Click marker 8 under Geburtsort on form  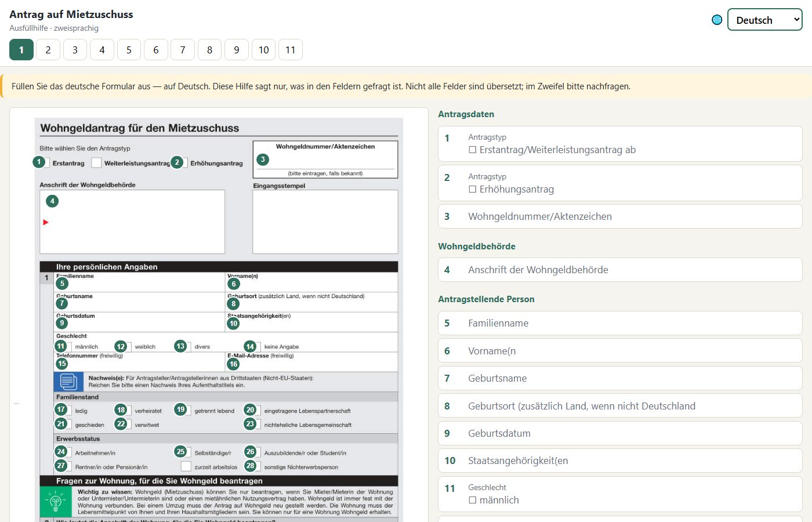[234, 303]
